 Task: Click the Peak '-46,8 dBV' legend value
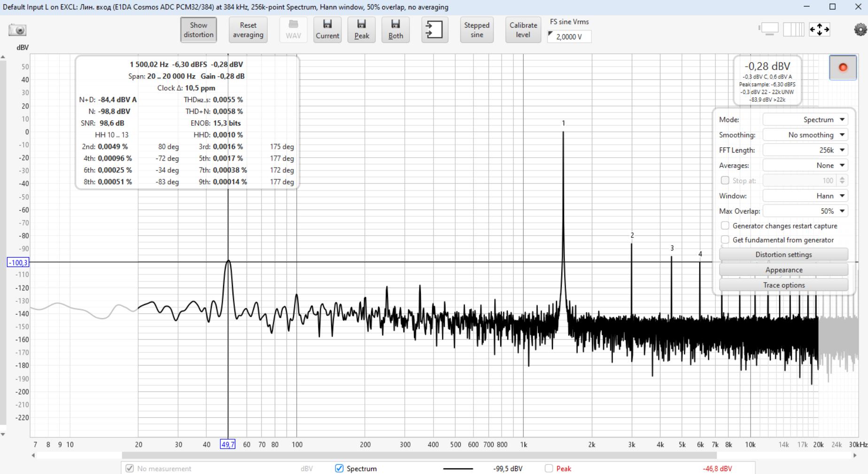(717, 468)
